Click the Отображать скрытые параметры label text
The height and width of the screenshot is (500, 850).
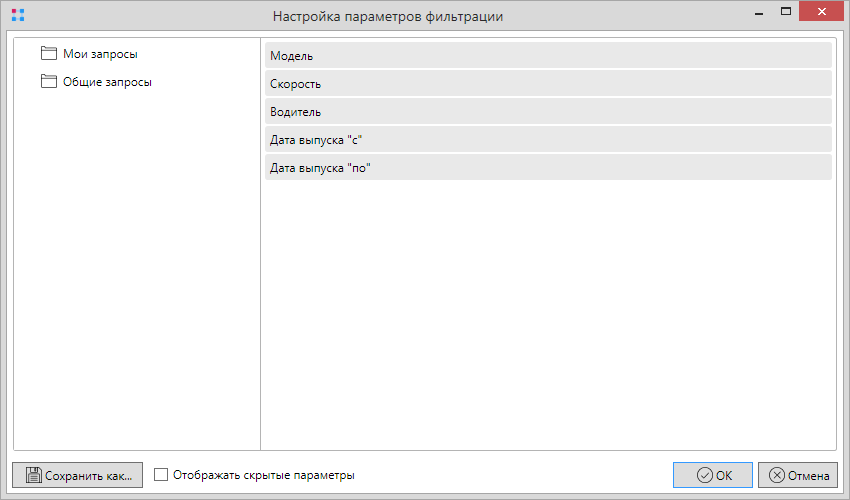[263, 475]
